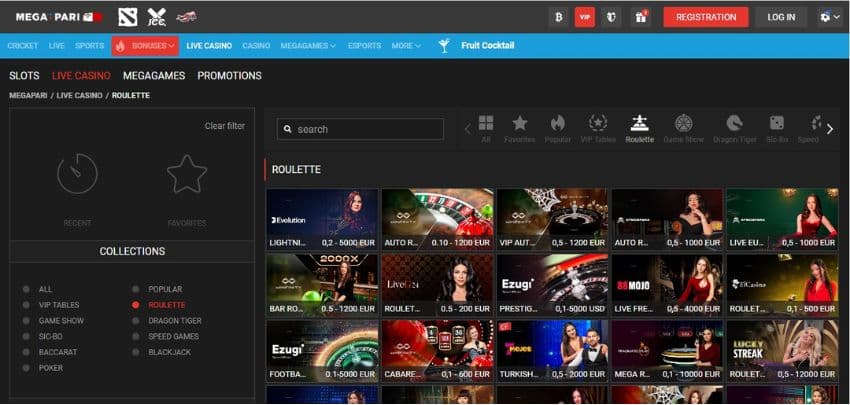Click the shield icon in header
The width and height of the screenshot is (850, 405).
point(611,17)
